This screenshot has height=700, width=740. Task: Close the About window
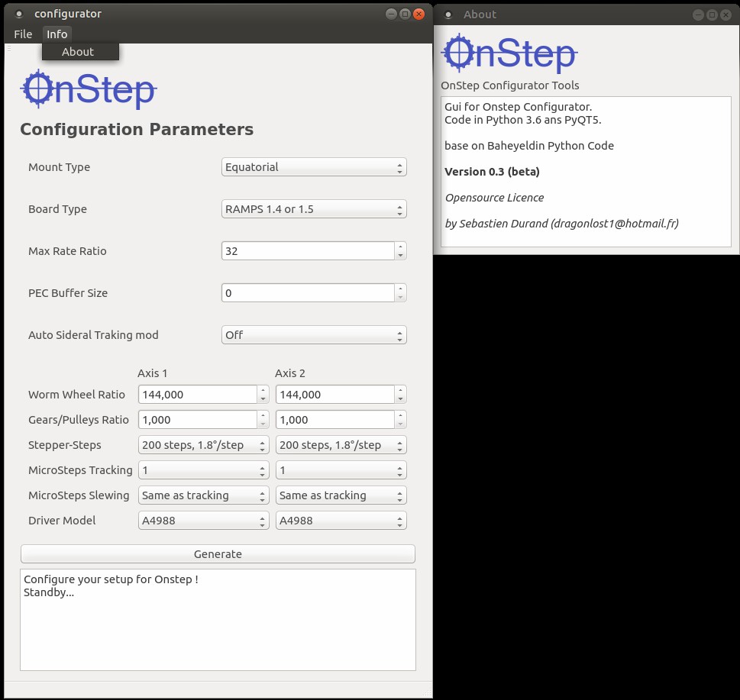(x=725, y=15)
